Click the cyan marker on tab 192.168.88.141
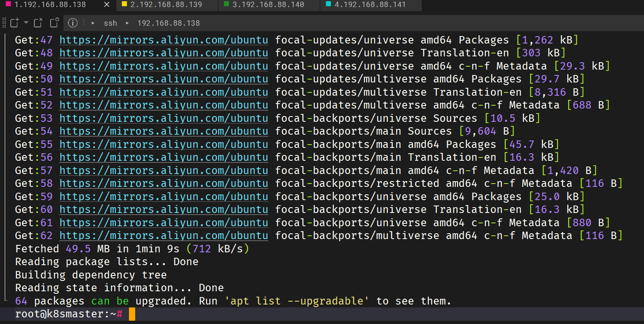The height and width of the screenshot is (324, 644). (x=328, y=5)
